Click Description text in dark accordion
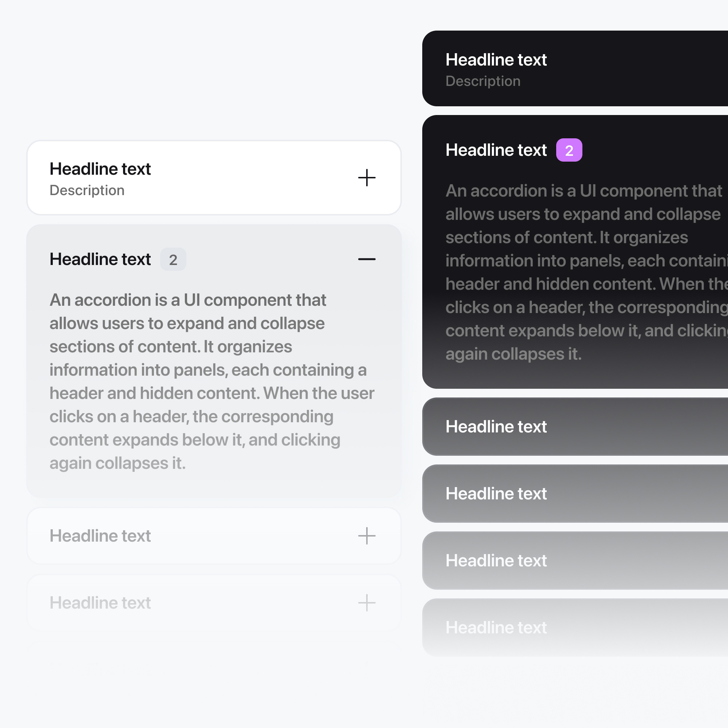The width and height of the screenshot is (728, 728). [x=483, y=82]
